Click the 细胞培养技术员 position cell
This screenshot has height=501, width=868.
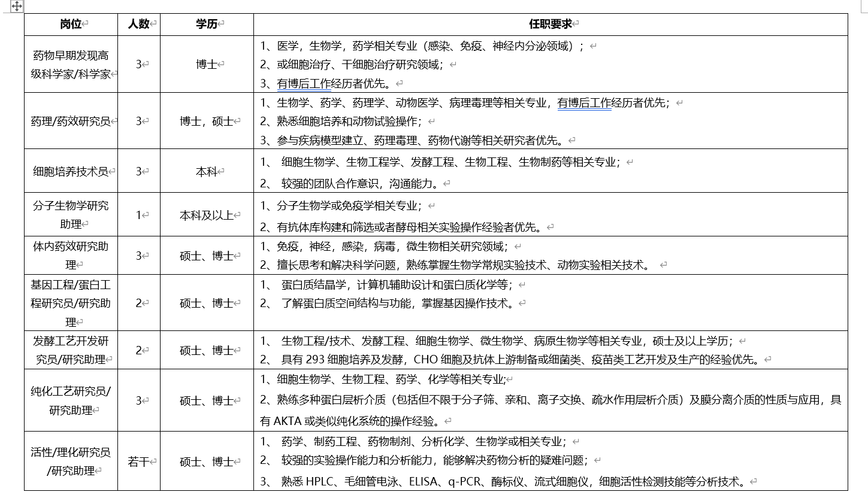[71, 170]
